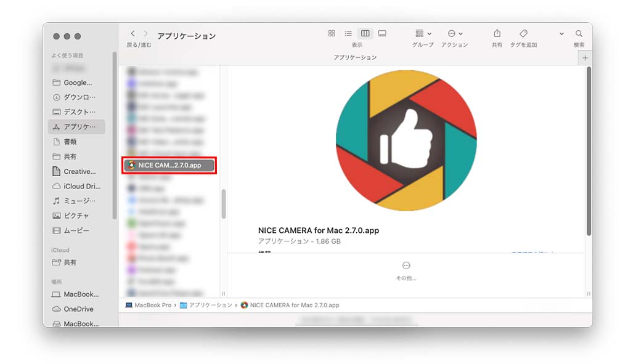Open 共有 folder under favorites
Image resolution: width=636 pixels, height=364 pixels.
(76, 156)
